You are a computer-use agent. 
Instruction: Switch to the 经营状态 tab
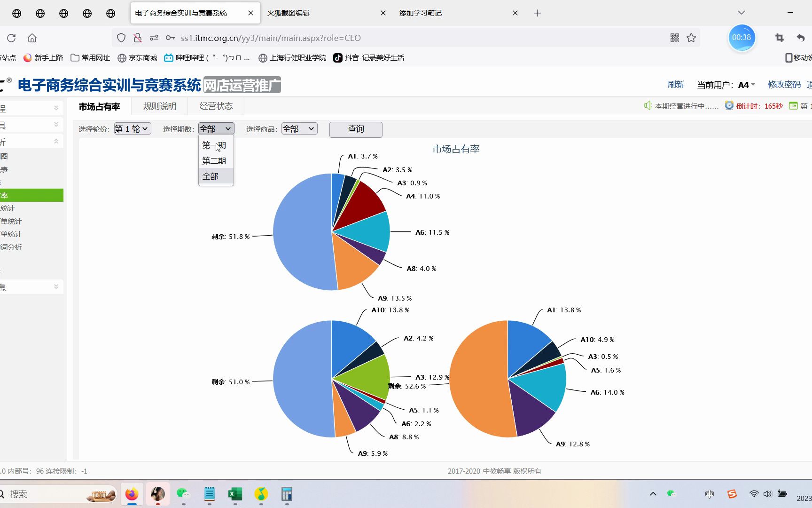(216, 106)
